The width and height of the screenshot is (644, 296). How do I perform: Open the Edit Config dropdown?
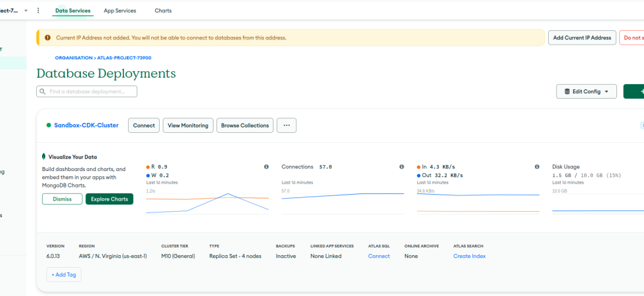coord(586,91)
